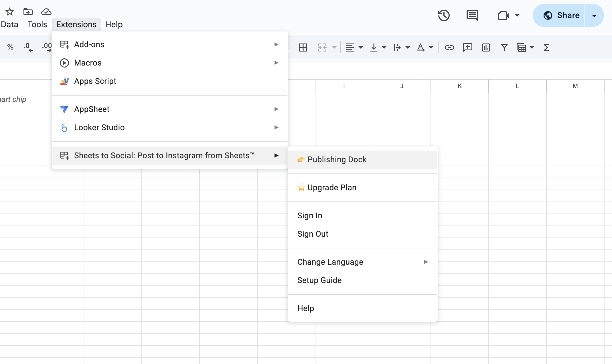
Task: Click the borders grid icon
Action: [303, 48]
